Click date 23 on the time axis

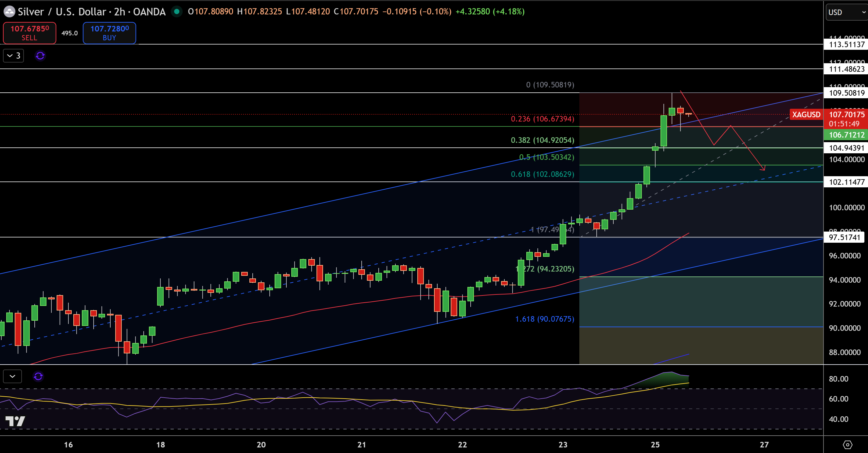point(563,444)
